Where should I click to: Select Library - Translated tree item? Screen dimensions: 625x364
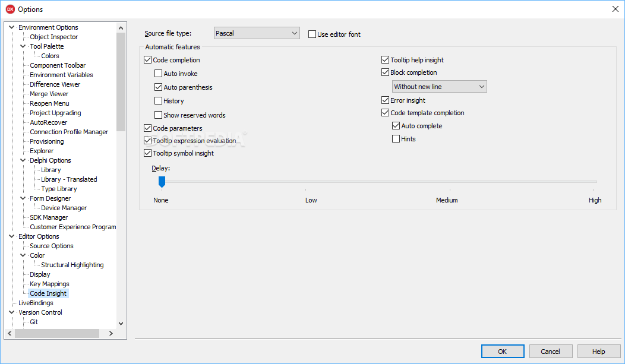point(69,179)
